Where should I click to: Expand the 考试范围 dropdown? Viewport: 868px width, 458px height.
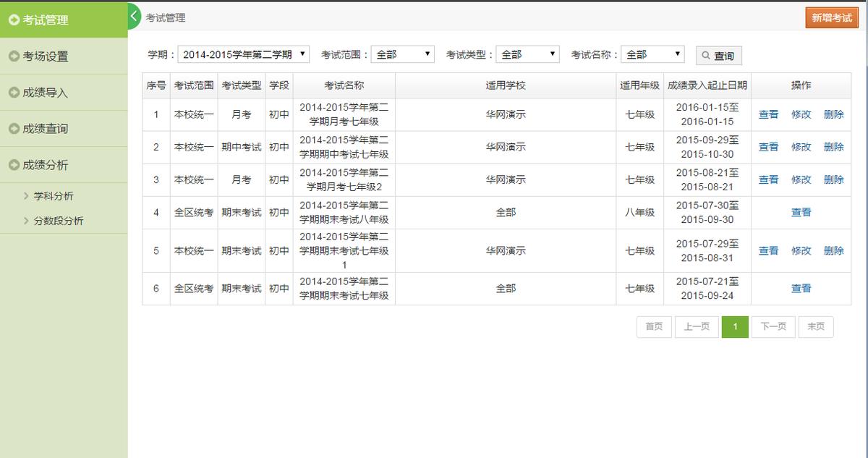click(x=402, y=54)
